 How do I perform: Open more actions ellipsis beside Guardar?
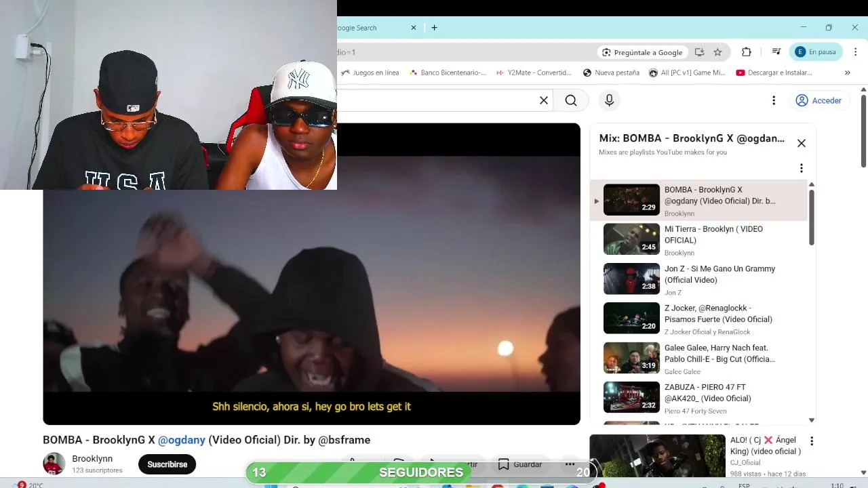[570, 464]
